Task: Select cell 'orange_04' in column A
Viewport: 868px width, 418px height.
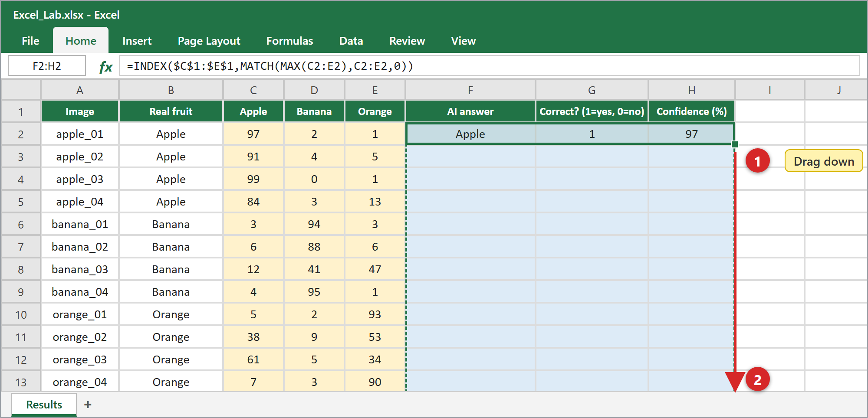Action: (80, 382)
